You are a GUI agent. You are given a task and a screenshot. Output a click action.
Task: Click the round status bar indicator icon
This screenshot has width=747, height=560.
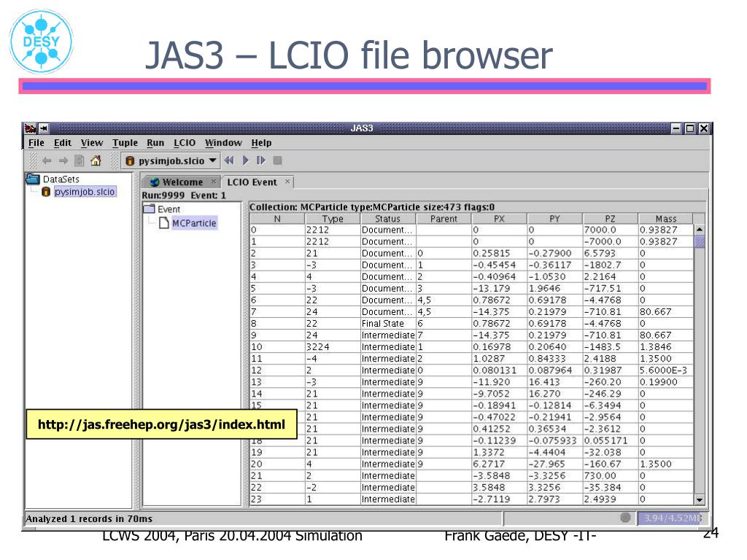point(625,518)
